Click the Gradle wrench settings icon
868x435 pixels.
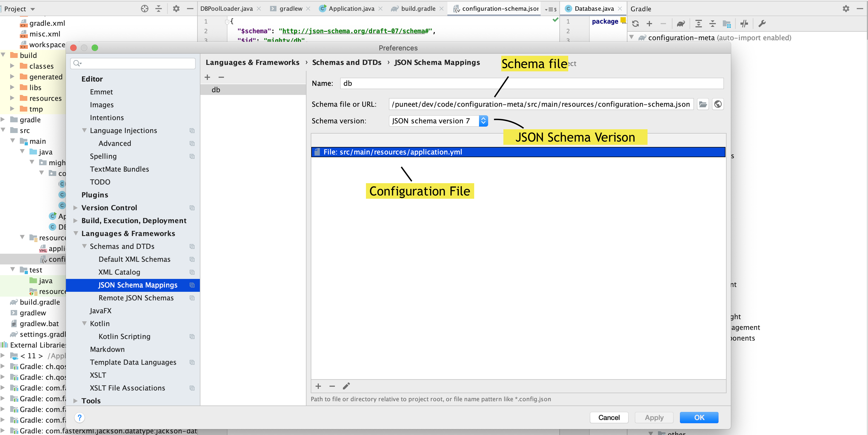pos(762,24)
